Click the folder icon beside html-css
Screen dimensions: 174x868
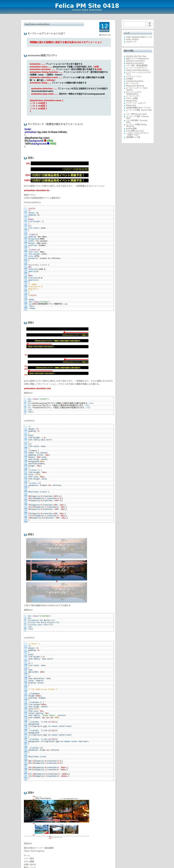(x=100, y=35)
